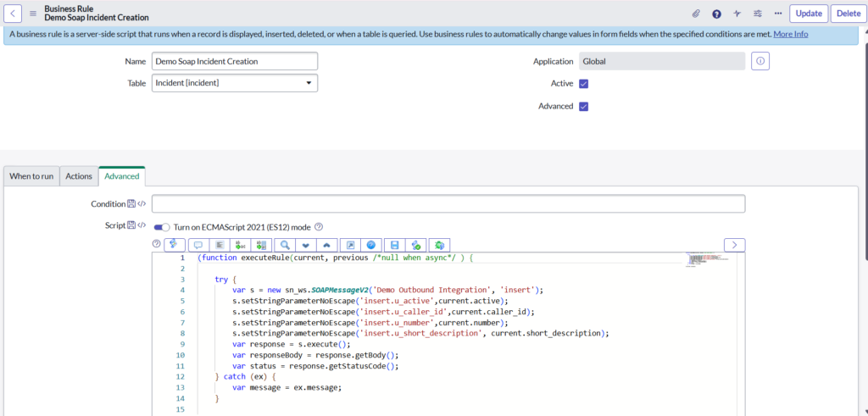Open the activity stream icon
The image size is (868, 416).
tap(737, 14)
